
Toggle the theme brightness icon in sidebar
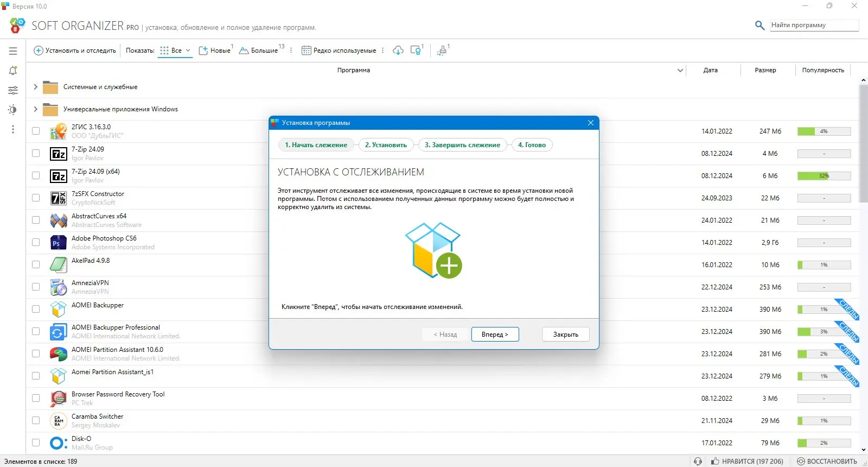pos(13,110)
